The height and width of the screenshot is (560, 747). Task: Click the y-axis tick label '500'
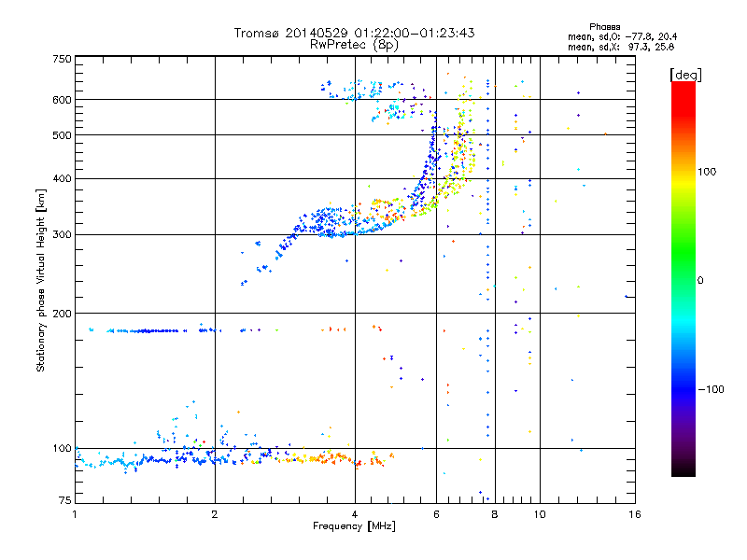click(62, 135)
